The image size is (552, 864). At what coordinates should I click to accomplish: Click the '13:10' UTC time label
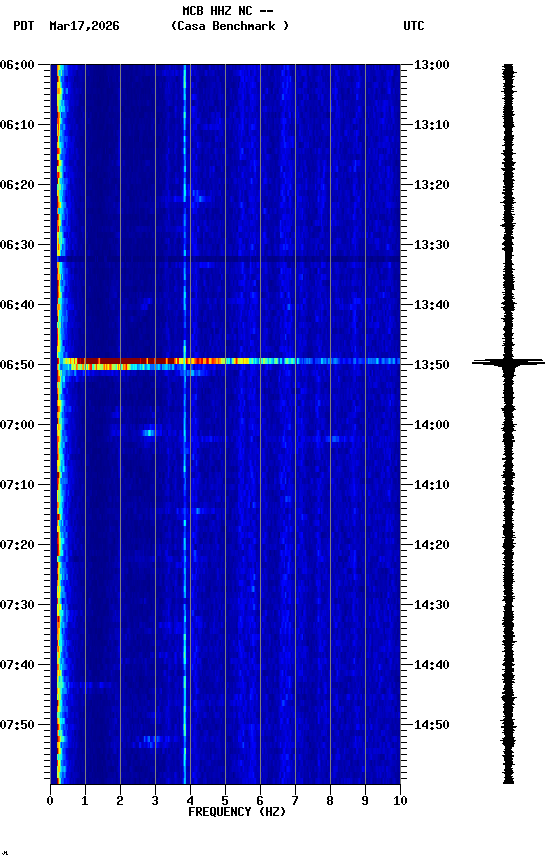(x=432, y=125)
